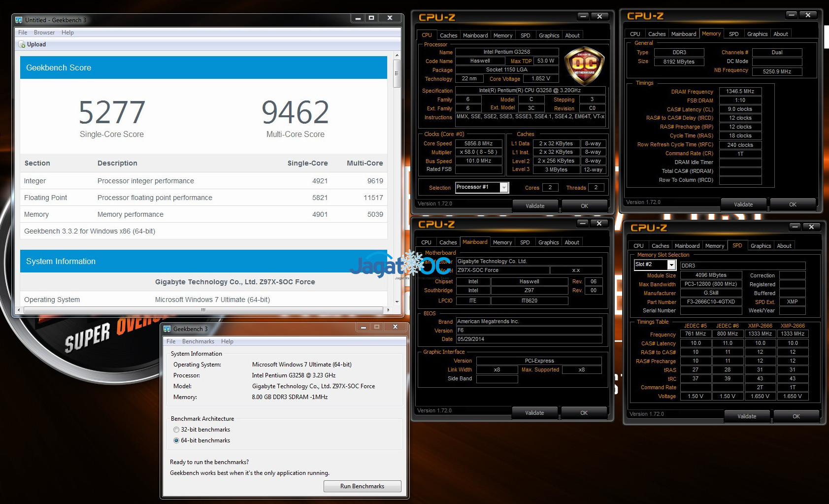This screenshot has width=829, height=504.
Task: Click the horizontal scrollbar in Geekbench results
Action: click(203, 310)
